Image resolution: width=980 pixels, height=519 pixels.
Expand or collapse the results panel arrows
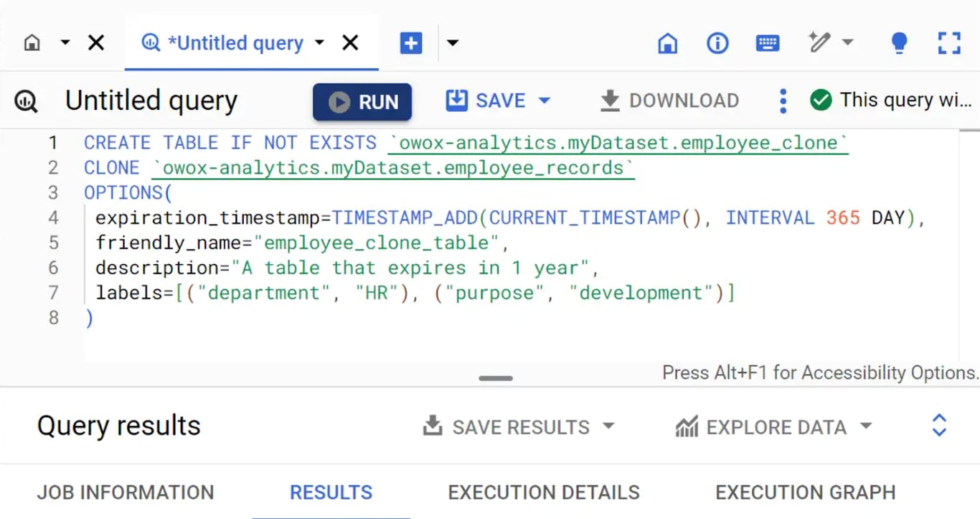coord(939,426)
